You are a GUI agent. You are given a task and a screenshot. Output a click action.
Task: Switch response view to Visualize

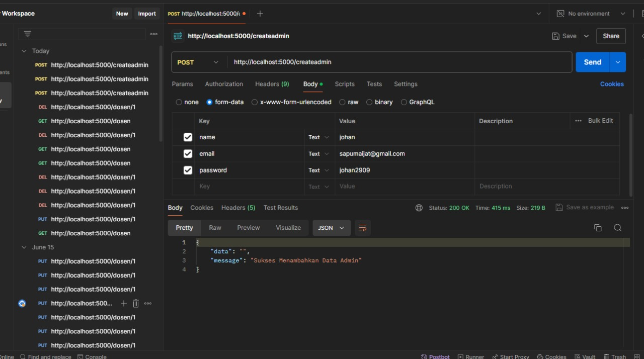[x=288, y=228]
